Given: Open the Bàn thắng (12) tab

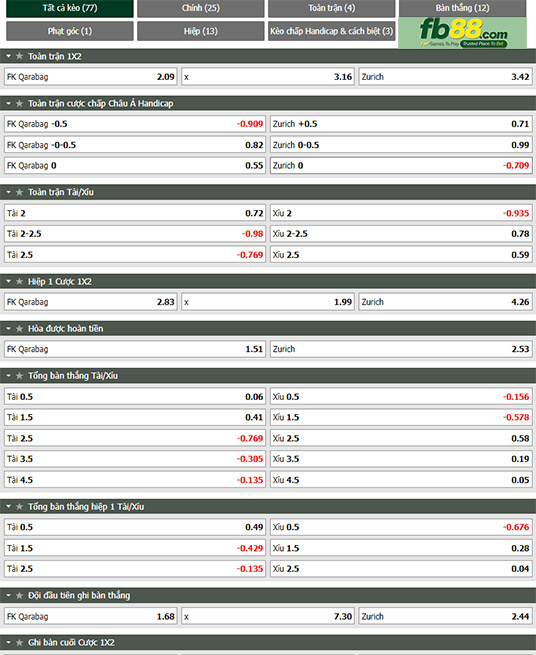Looking at the screenshot, I should (x=462, y=8).
